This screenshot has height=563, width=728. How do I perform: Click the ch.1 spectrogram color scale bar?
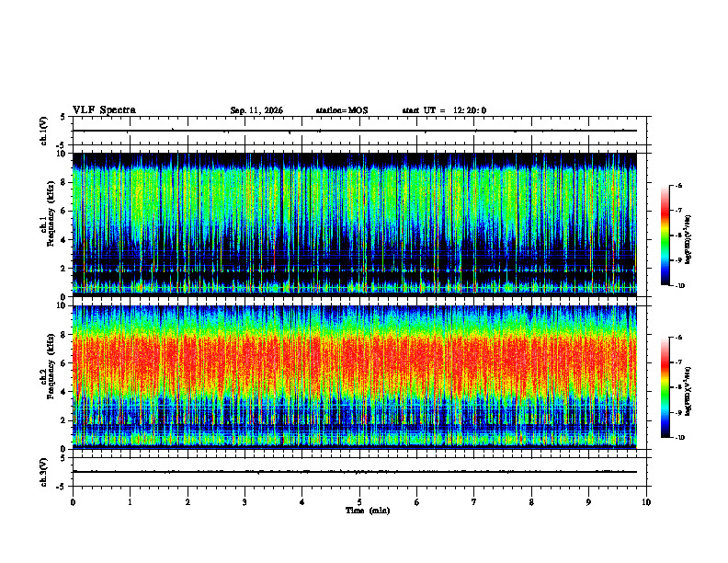click(665, 236)
